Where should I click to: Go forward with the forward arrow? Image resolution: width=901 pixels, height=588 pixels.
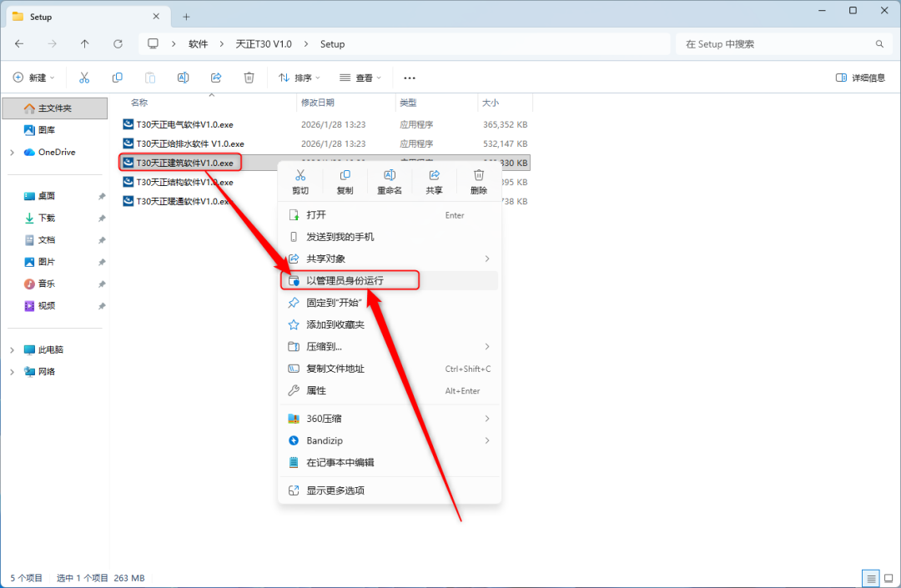point(53,43)
